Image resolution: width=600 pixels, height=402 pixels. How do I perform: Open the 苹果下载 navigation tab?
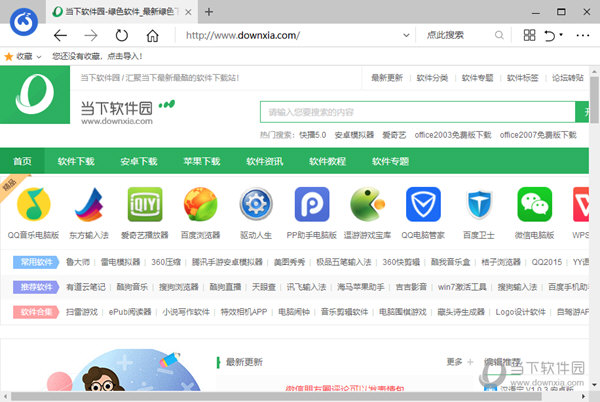click(202, 161)
